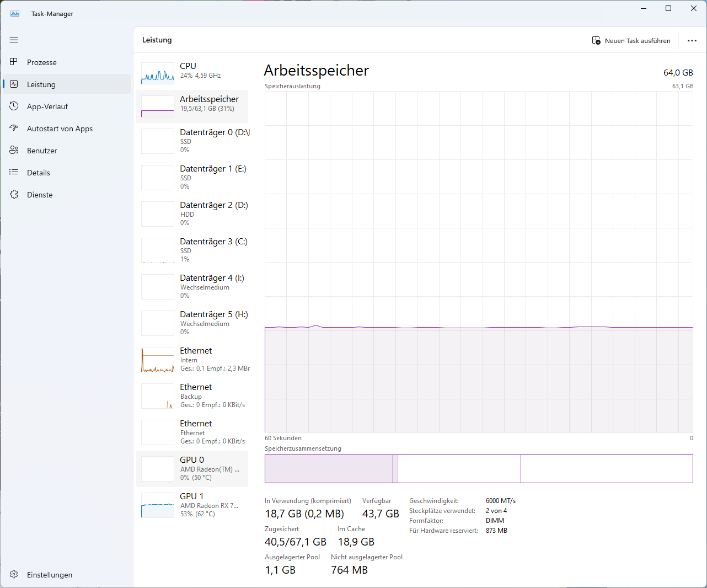
Task: Click the Dienste services icon
Action: pyautogui.click(x=14, y=194)
